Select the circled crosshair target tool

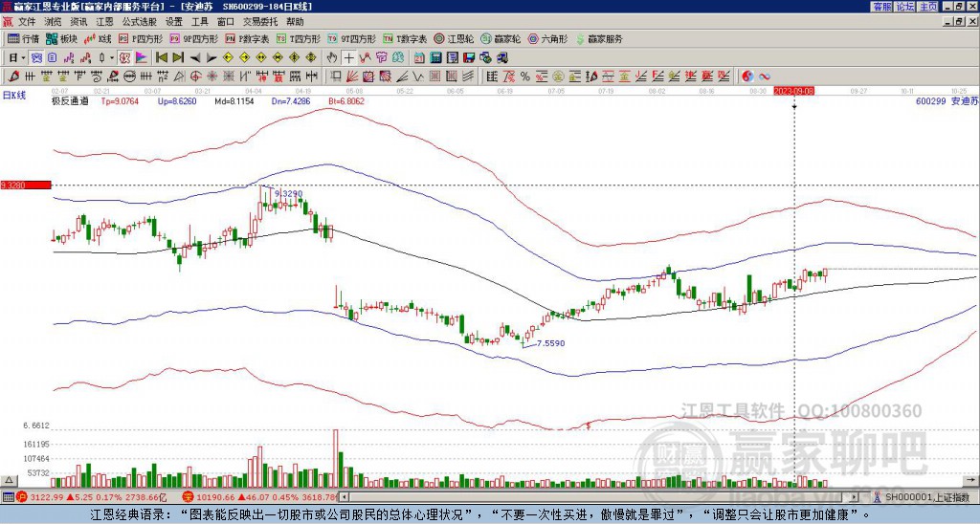click(x=195, y=76)
